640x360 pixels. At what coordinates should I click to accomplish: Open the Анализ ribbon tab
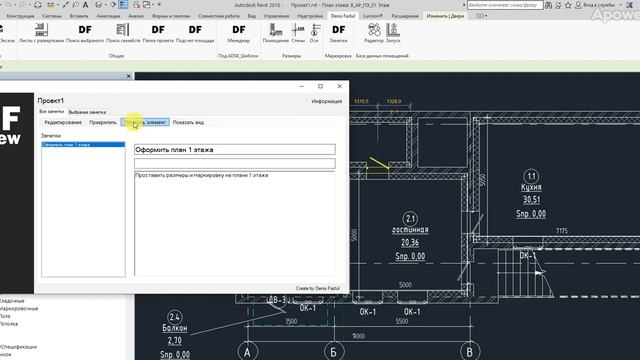click(136, 16)
